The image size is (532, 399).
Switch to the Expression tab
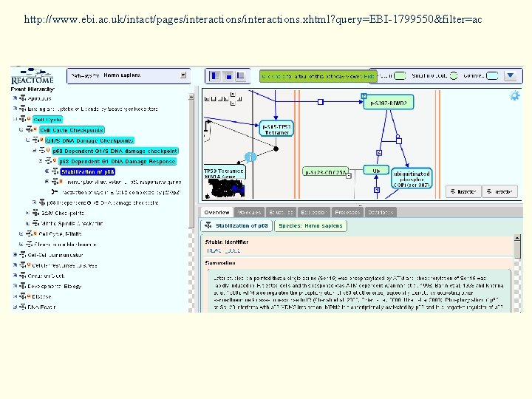coord(313,212)
